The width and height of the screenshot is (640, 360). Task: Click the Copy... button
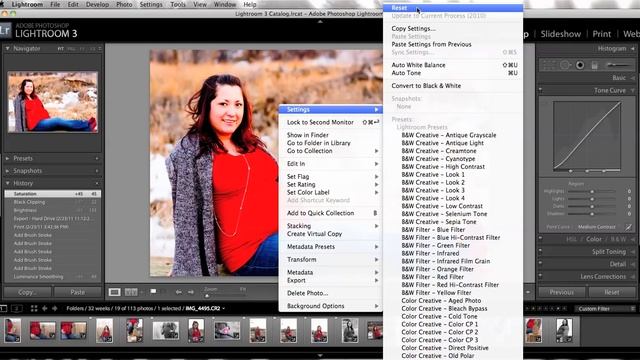[27, 292]
